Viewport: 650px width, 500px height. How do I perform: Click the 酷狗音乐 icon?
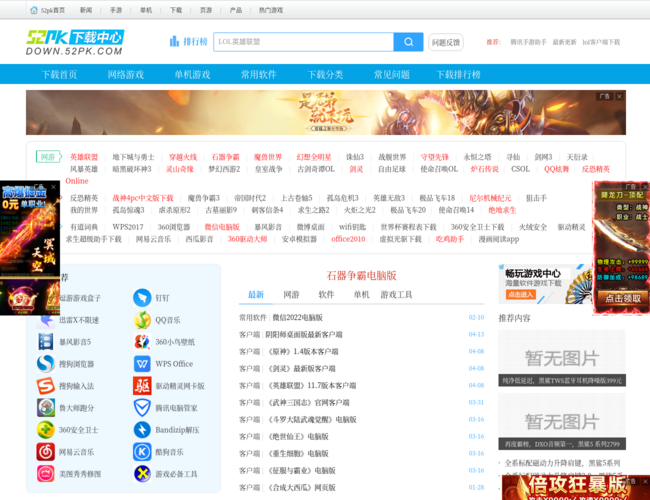pyautogui.click(x=143, y=452)
